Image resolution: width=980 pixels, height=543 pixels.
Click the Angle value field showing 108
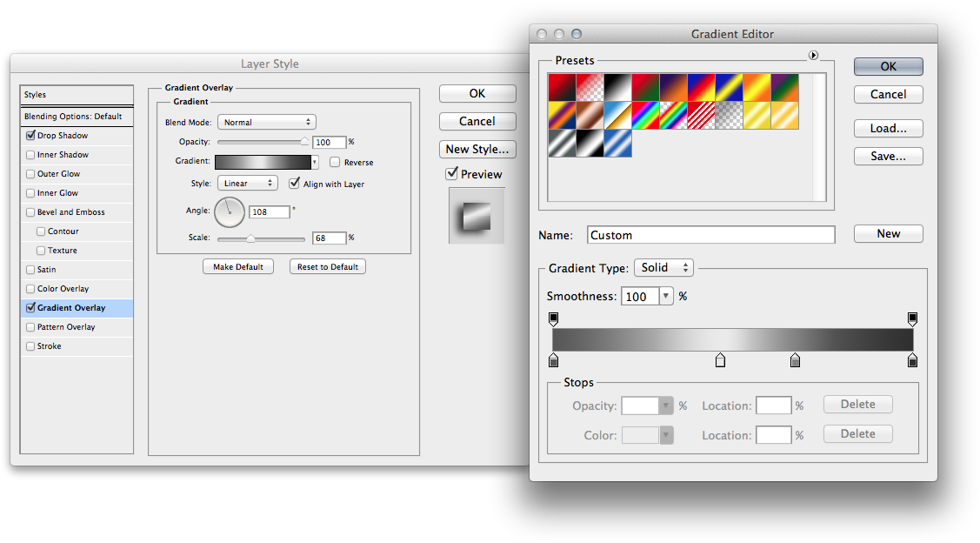point(270,212)
